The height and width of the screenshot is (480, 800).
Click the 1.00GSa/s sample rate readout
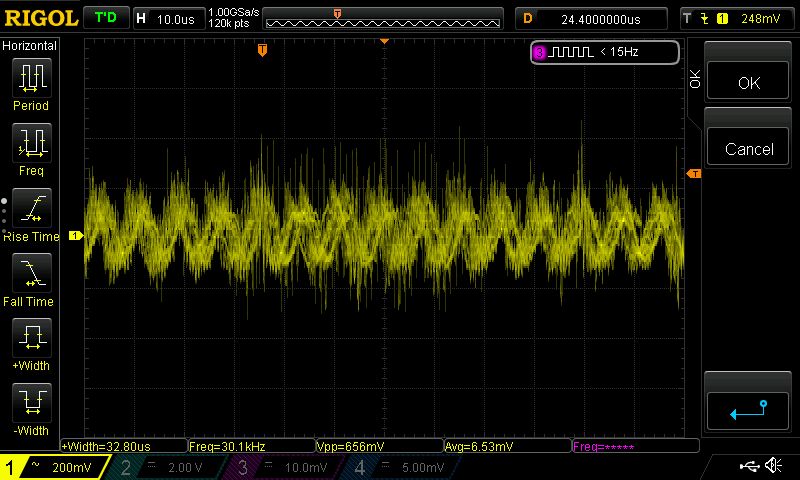coord(234,12)
